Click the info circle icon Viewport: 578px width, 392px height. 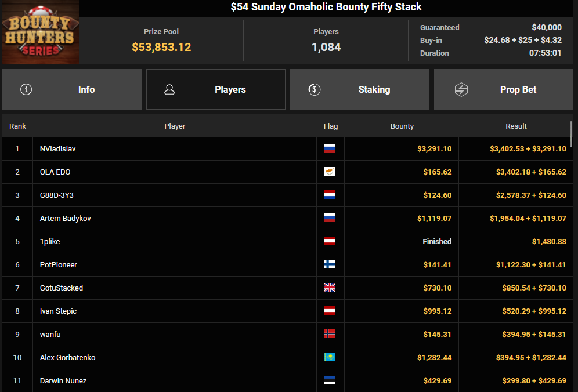[x=26, y=89]
